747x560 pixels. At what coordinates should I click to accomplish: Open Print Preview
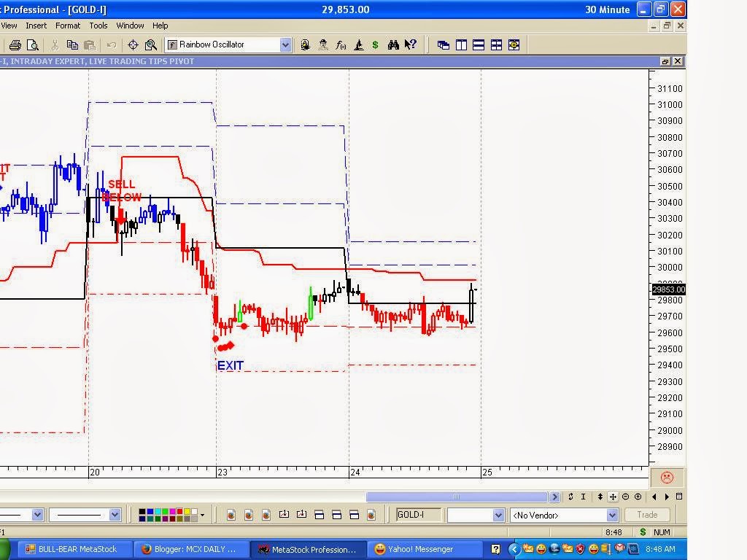34,44
